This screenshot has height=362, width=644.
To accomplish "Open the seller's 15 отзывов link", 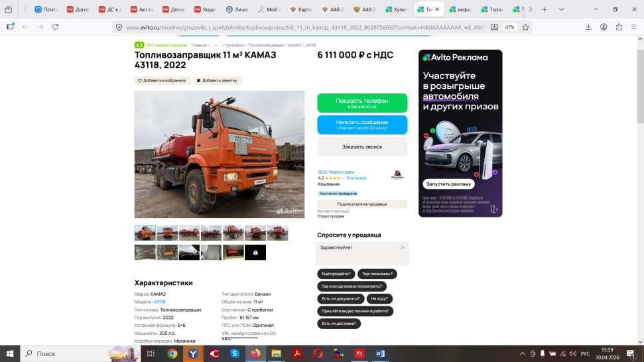I will pyautogui.click(x=356, y=178).
